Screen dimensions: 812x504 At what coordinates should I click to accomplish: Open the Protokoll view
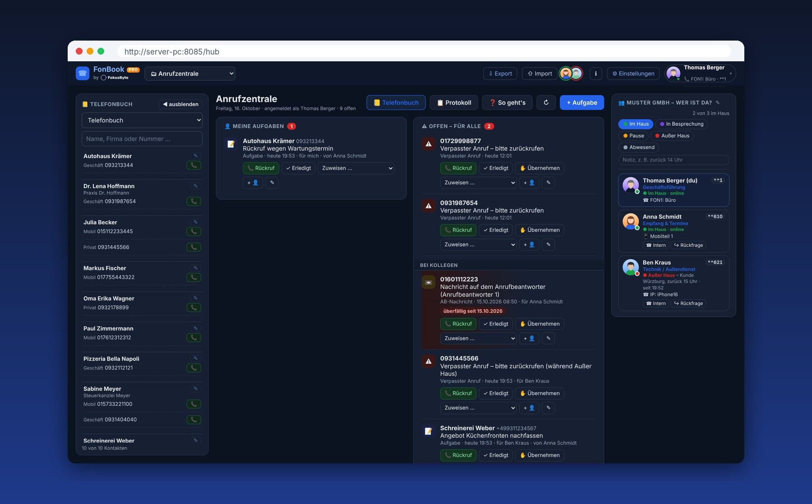tap(454, 102)
